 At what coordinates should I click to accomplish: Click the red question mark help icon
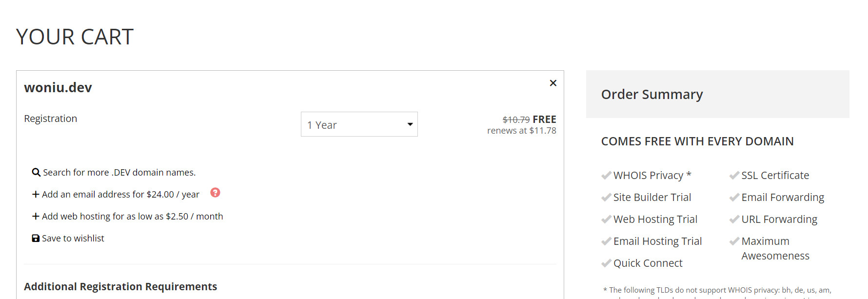(215, 193)
